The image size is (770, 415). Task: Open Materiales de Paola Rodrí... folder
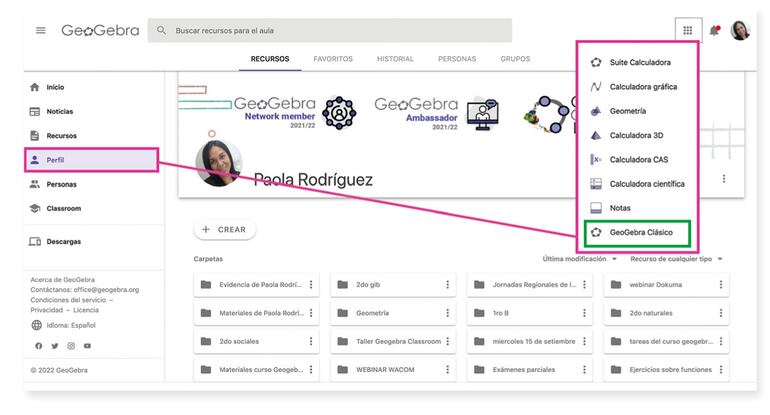[256, 313]
